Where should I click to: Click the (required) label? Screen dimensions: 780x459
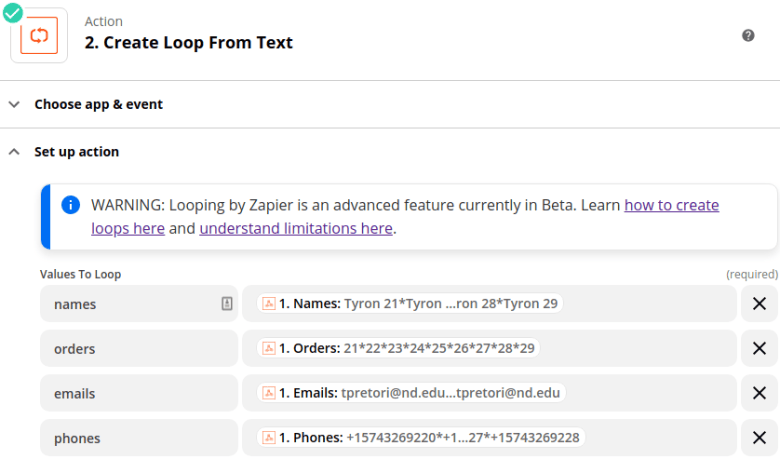tap(752, 274)
